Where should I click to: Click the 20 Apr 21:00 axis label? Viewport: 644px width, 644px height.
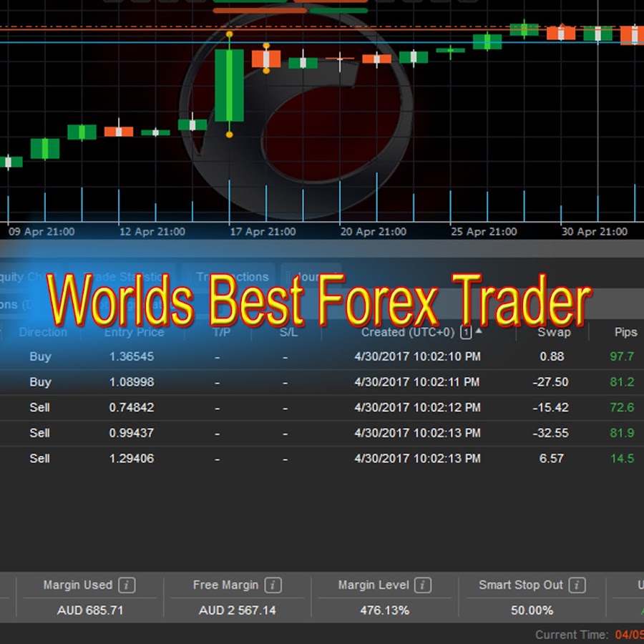pos(374,232)
